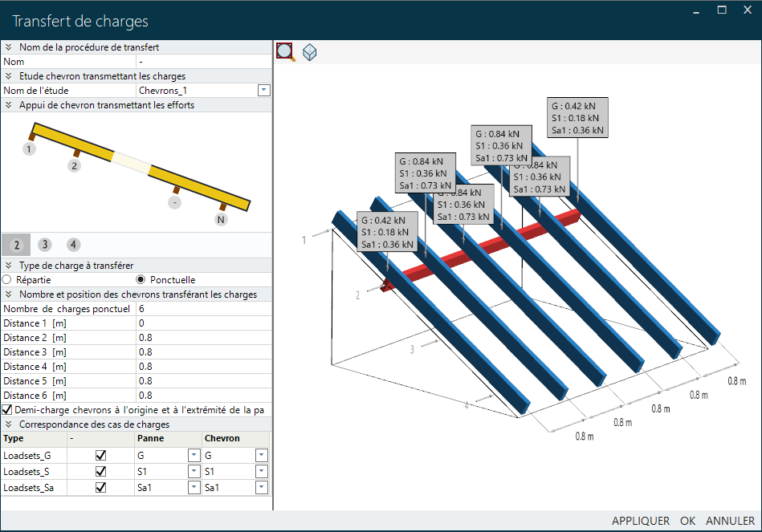Screen dimensions: 762x532
Task: Click the APPLIQUER button
Action: [x=641, y=521]
